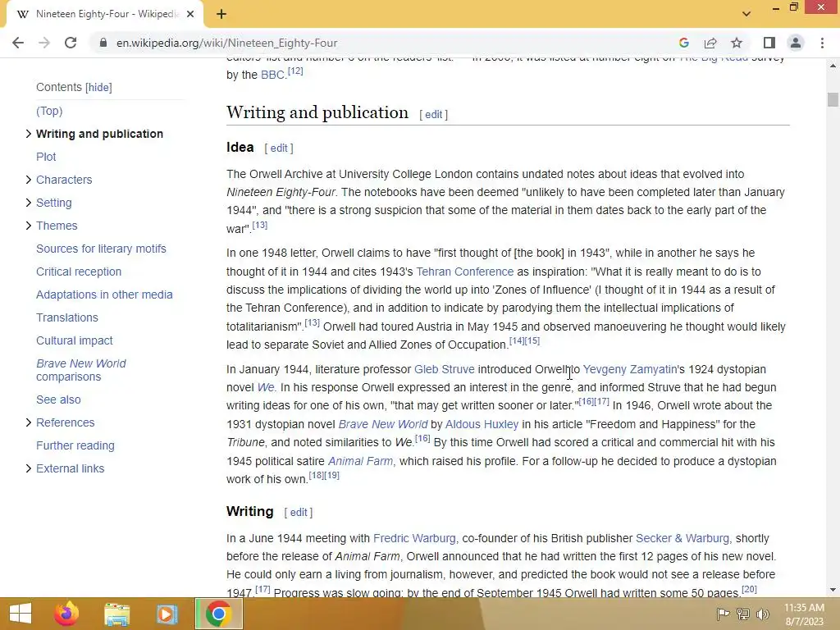Expand the Characters subsection arrow
The image size is (840, 630).
pyautogui.click(x=29, y=180)
